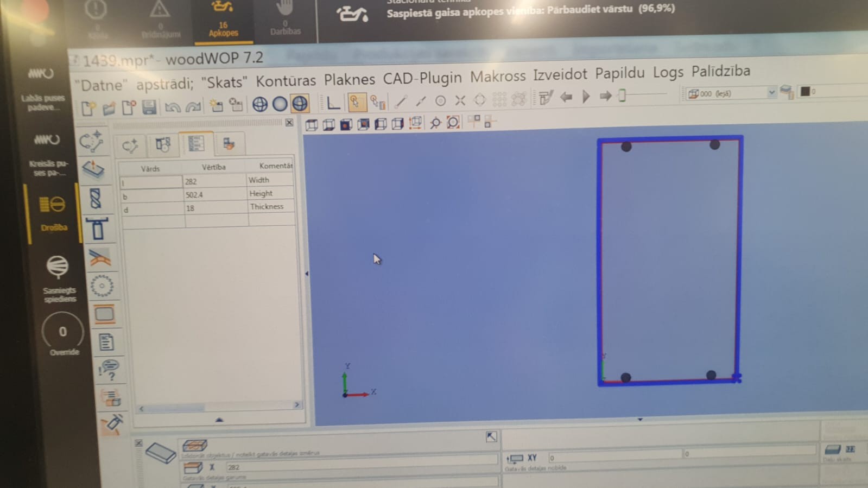The image size is (868, 488).
Task: Click the X cross tool icon
Action: (460, 99)
